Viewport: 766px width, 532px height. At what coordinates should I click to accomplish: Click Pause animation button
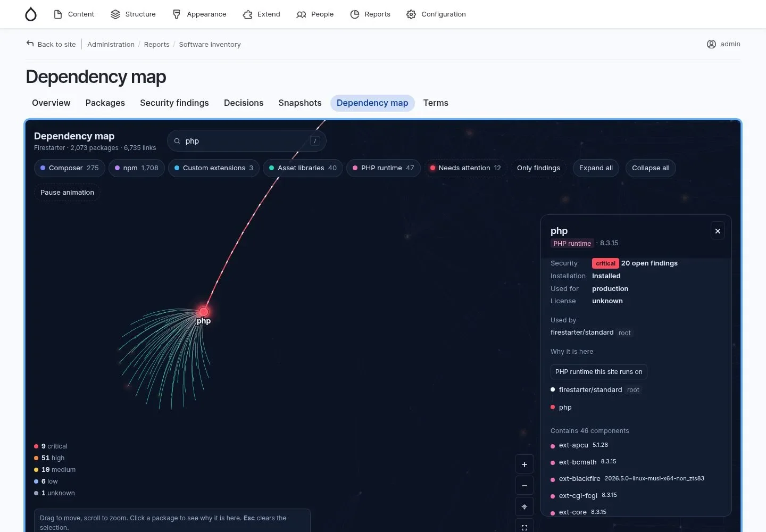tap(67, 193)
